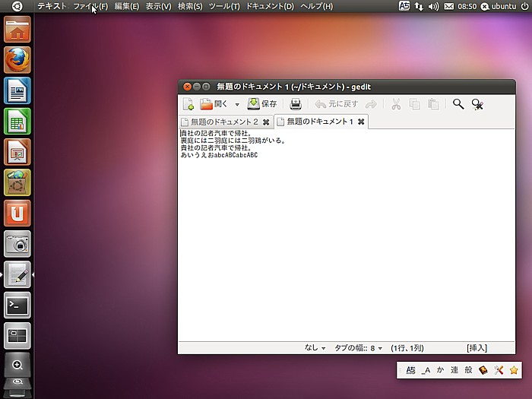Open IME preferences tools icon
Screen dimensions: 532x399
[x=499, y=370]
